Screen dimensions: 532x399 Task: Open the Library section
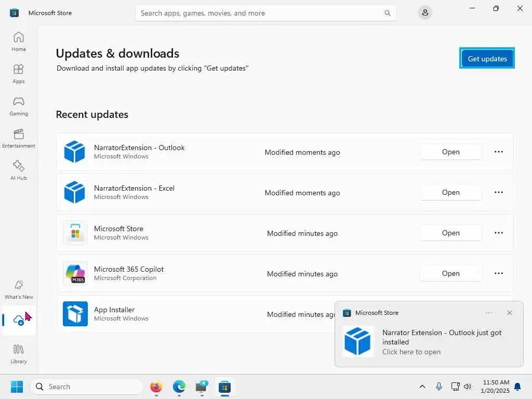click(x=18, y=354)
